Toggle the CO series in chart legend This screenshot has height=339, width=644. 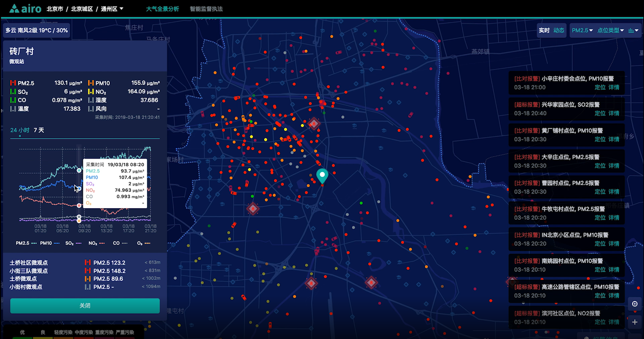pos(120,243)
